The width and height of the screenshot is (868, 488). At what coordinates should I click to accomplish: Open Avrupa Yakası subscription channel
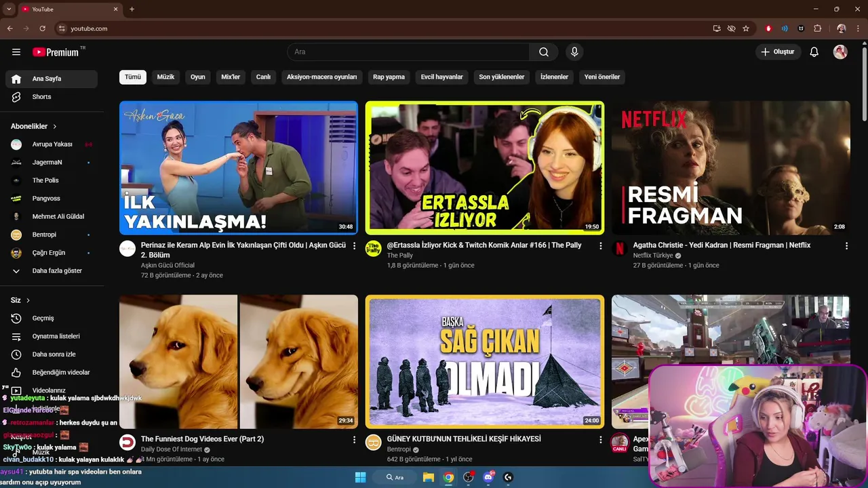(x=52, y=144)
